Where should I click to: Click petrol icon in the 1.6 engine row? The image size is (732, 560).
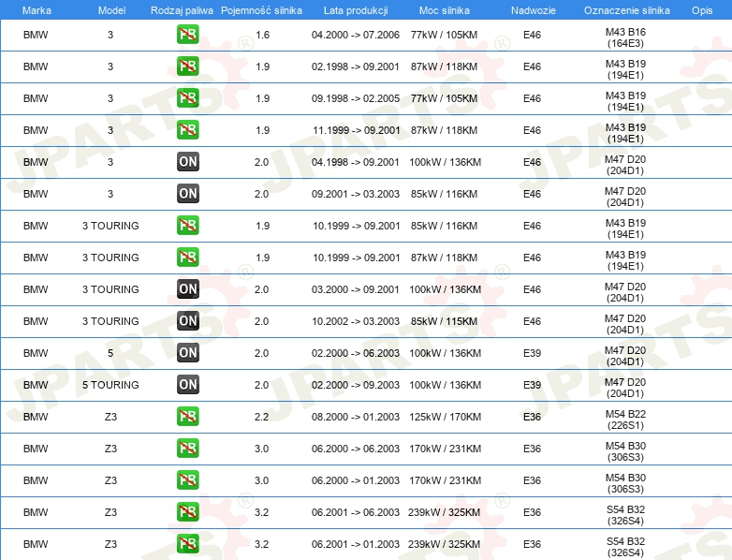click(187, 35)
